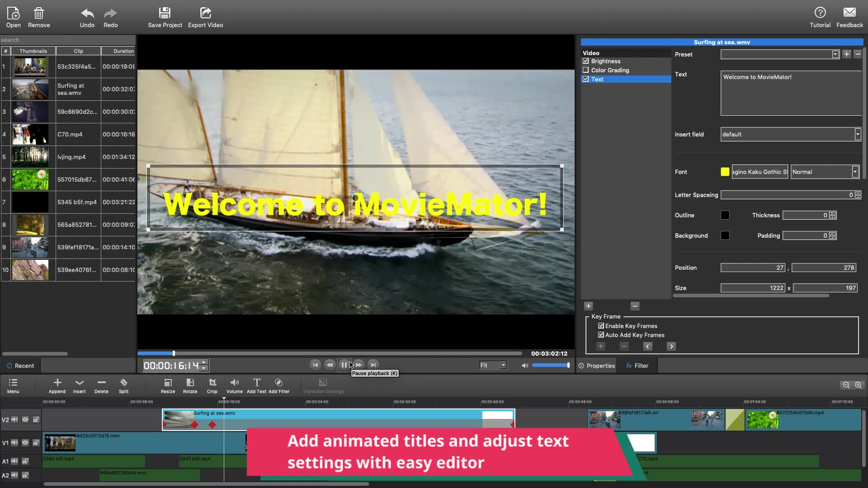This screenshot has height=488, width=868.
Task: Click the Save Project icon
Action: pyautogui.click(x=165, y=13)
